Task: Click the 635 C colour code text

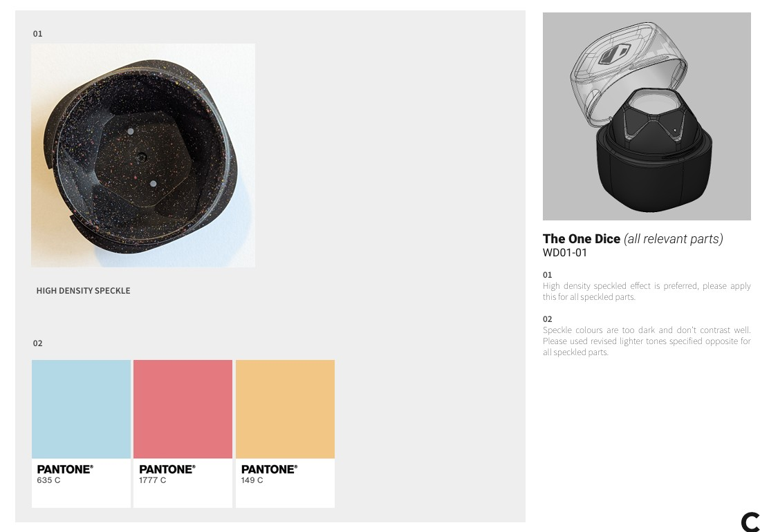Action: tap(48, 480)
